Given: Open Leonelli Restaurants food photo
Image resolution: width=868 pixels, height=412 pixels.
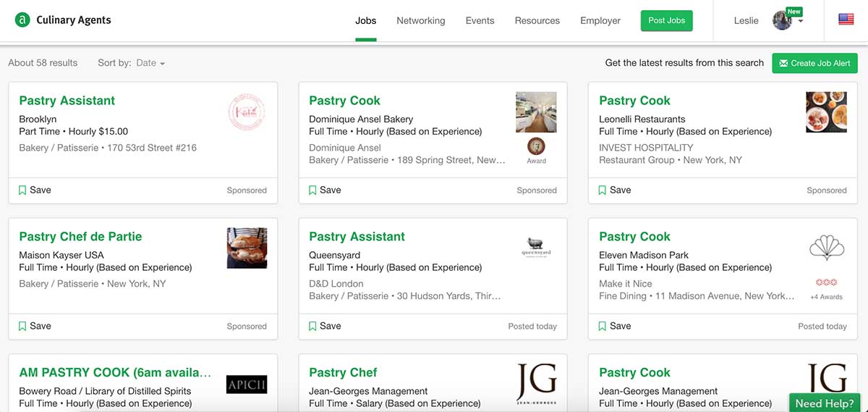Looking at the screenshot, I should pos(826,112).
